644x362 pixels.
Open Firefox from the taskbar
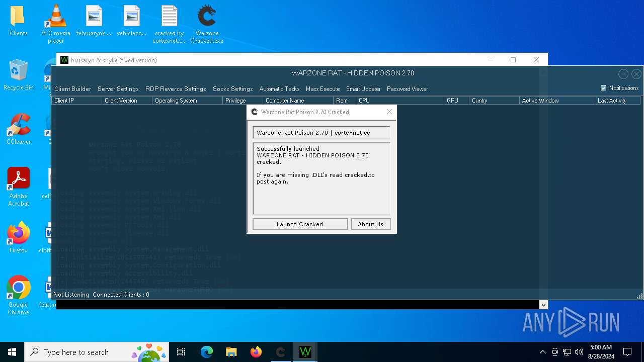(256, 352)
